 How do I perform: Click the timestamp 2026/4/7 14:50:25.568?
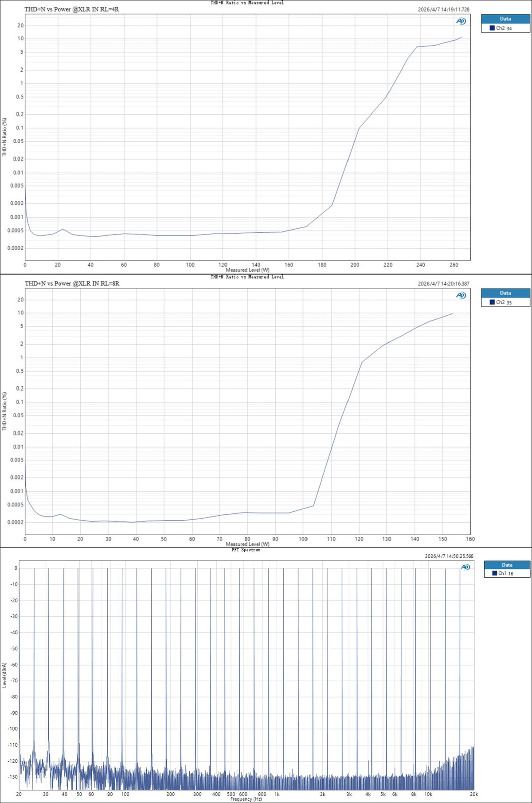(449, 556)
